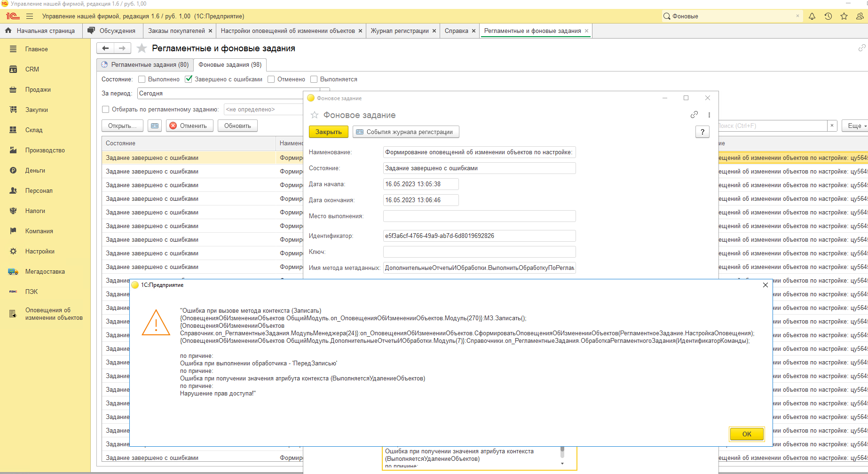Toggle the Выполнено checkbox

[x=142, y=79]
